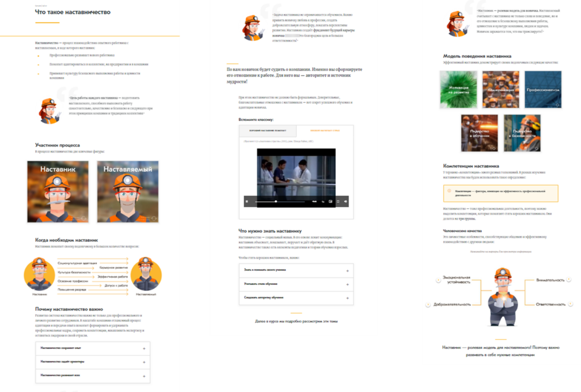This screenshot has width=581, height=392.
Task: Click the flip icon on «Лидерство в безопасности» tile
Action: click(x=537, y=148)
